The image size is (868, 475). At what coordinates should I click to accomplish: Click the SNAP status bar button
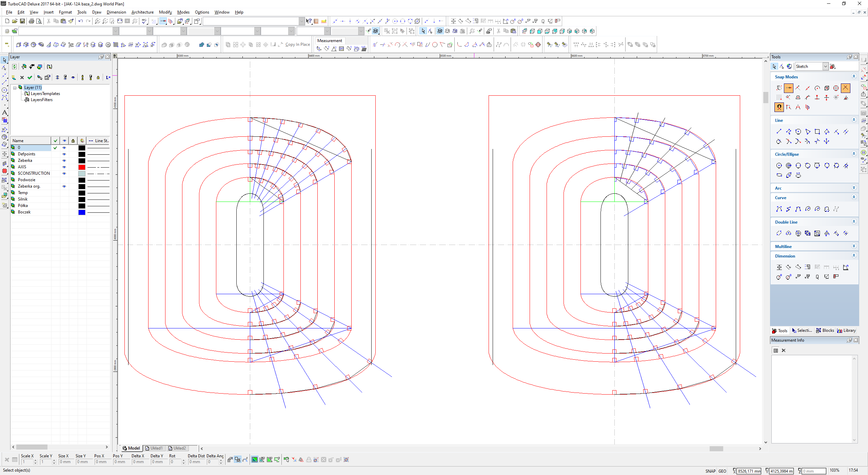coord(710,471)
